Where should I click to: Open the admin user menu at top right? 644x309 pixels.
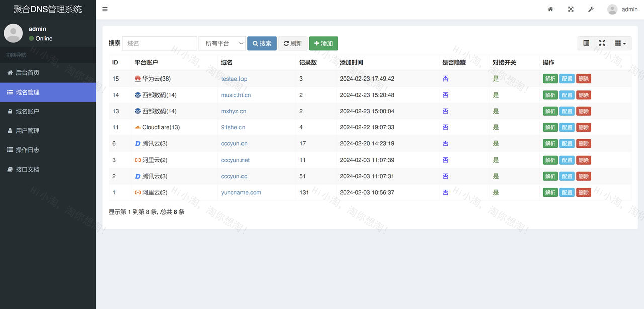(622, 9)
